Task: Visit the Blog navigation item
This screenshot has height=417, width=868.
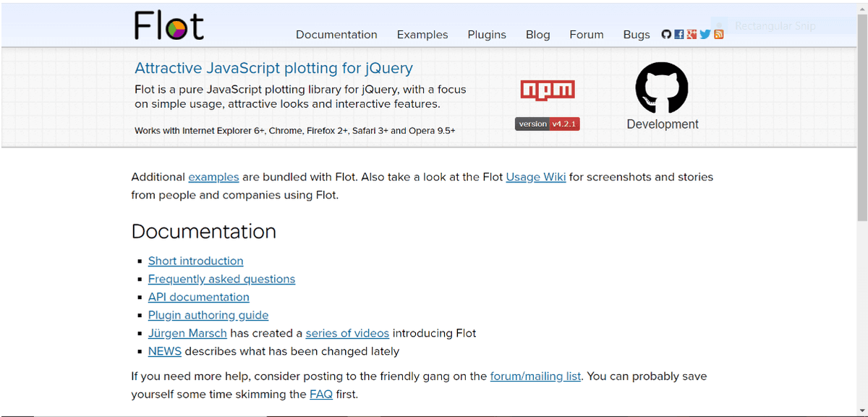Action: pyautogui.click(x=537, y=35)
